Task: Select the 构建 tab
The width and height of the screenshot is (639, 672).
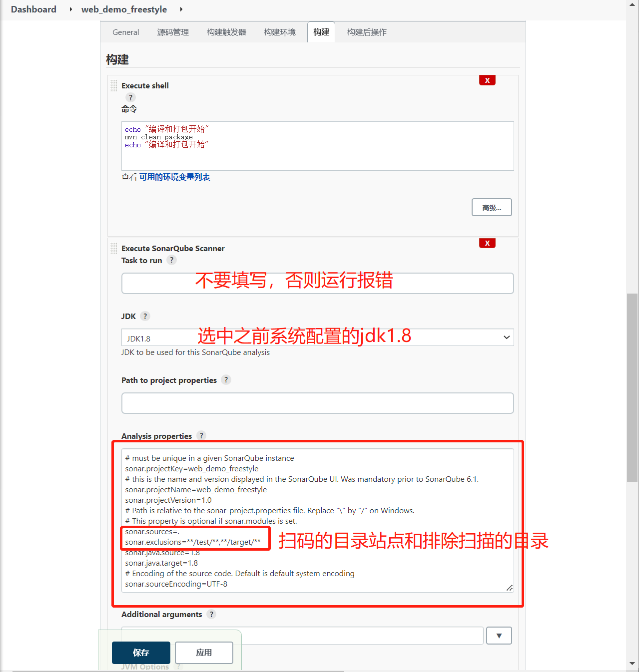Action: coord(321,32)
